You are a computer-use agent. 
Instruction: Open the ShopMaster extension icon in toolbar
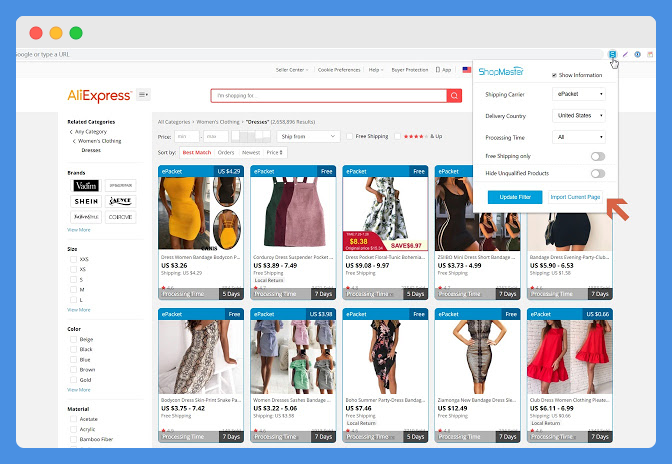click(612, 54)
